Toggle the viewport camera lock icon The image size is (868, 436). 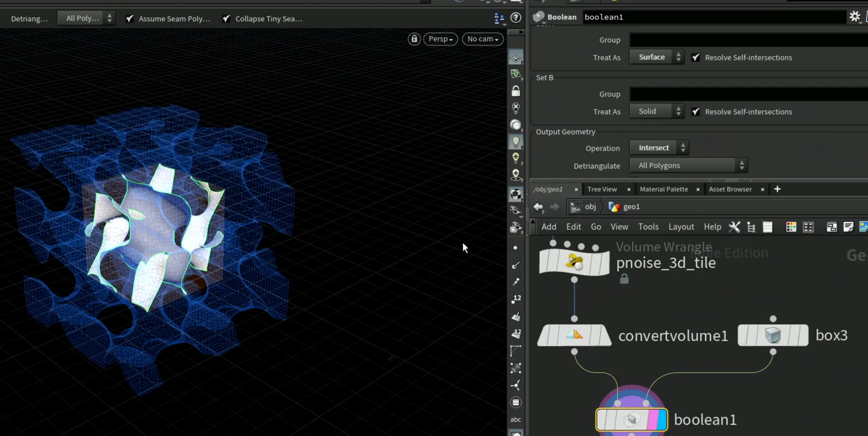(414, 39)
